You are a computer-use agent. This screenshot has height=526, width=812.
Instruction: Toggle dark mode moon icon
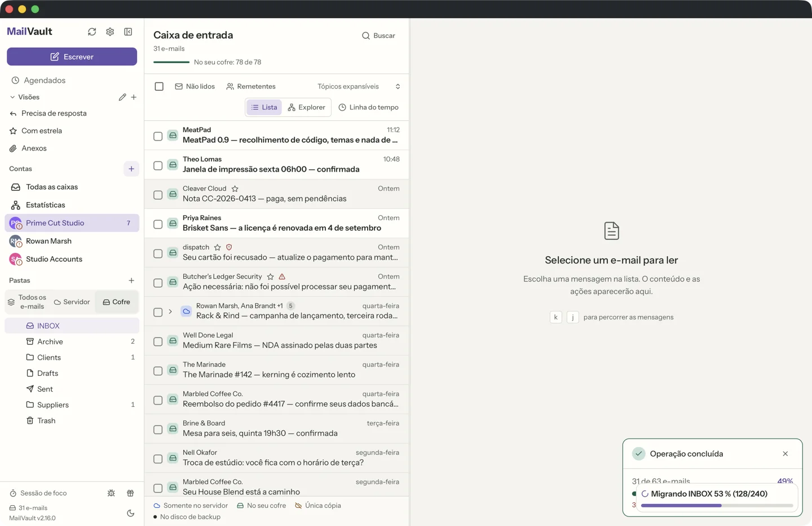[x=130, y=513]
